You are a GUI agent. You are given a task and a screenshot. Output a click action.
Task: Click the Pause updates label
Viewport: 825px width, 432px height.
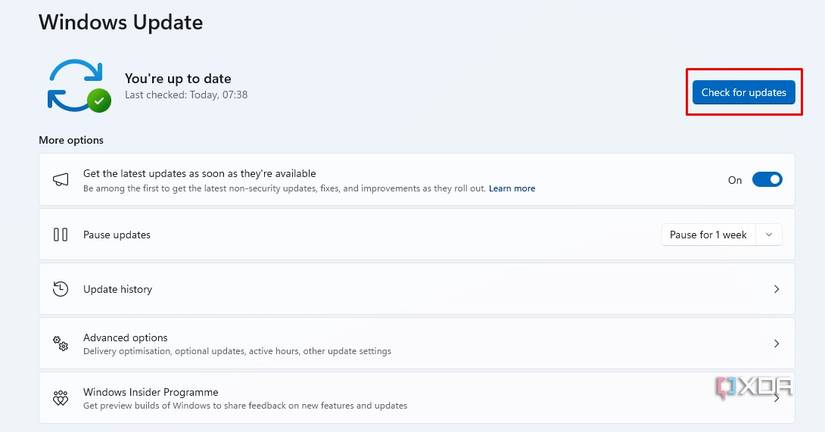(117, 235)
